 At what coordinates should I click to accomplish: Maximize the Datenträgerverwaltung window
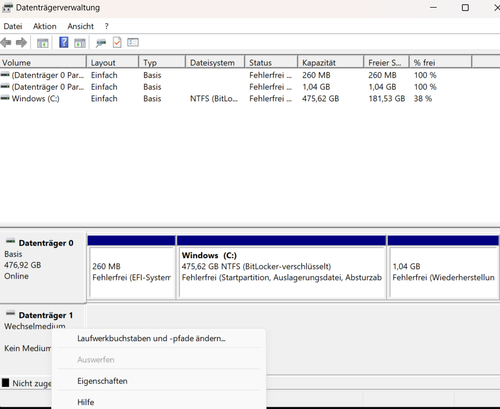point(465,8)
